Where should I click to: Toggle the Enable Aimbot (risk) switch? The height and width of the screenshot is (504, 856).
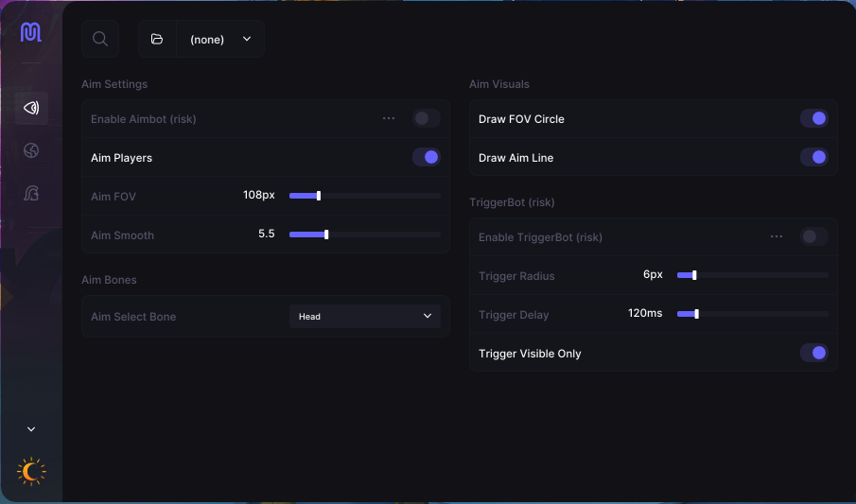tap(427, 118)
